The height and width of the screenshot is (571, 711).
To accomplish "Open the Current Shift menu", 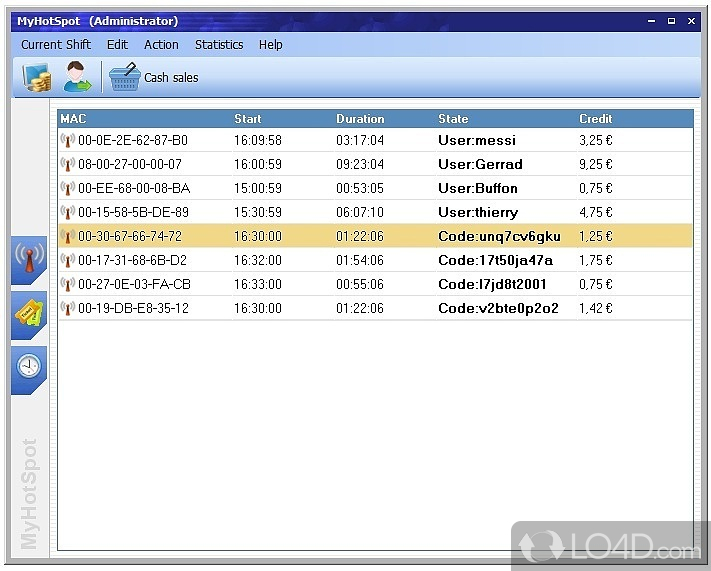I will click(x=56, y=44).
